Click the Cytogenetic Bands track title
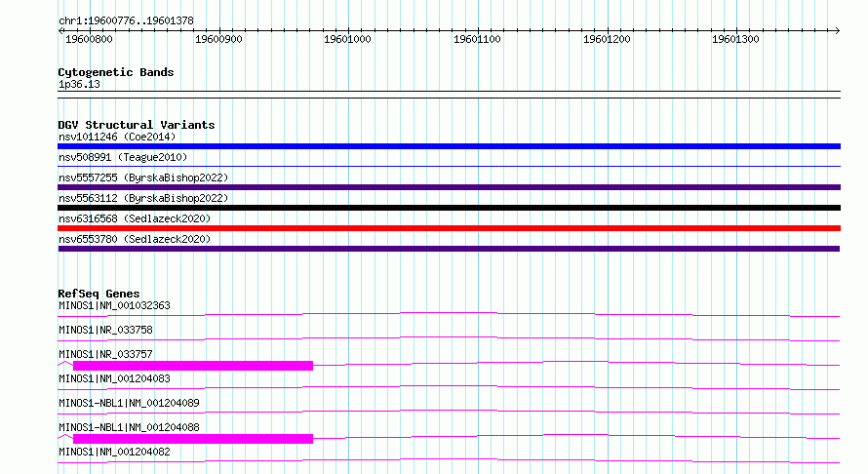Screen dimensions: 868x474 (x=116, y=72)
